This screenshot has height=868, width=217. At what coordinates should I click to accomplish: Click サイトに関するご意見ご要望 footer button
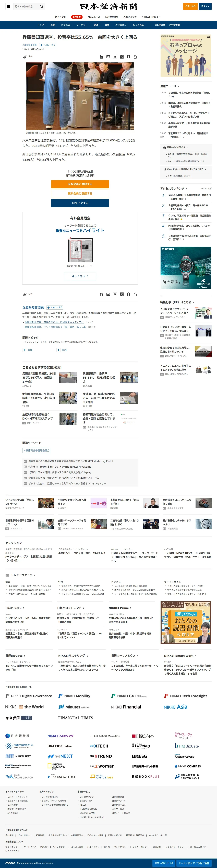tap(194, 863)
